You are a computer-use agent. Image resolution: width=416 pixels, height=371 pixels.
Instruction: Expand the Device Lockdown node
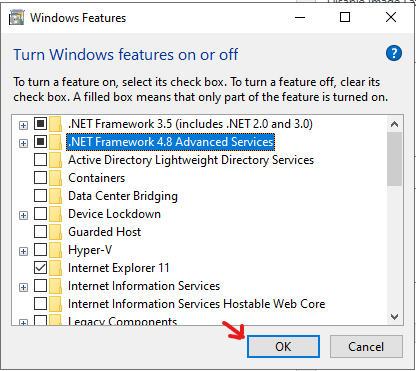23,216
